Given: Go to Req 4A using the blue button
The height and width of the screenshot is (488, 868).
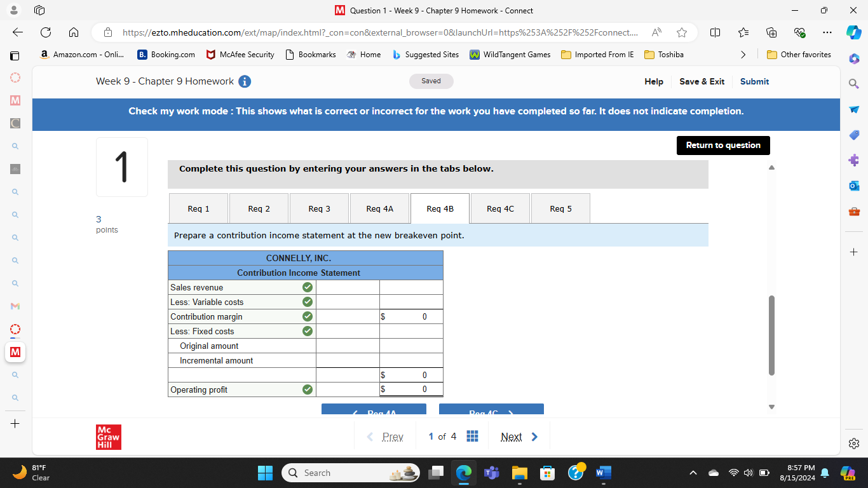Looking at the screenshot, I should click(x=374, y=412).
